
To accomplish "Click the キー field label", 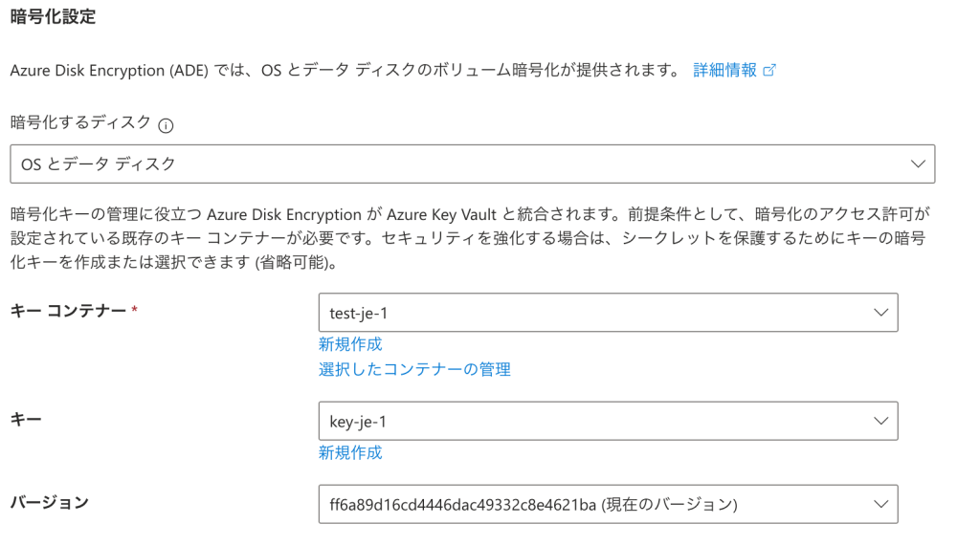I will click(26, 419).
